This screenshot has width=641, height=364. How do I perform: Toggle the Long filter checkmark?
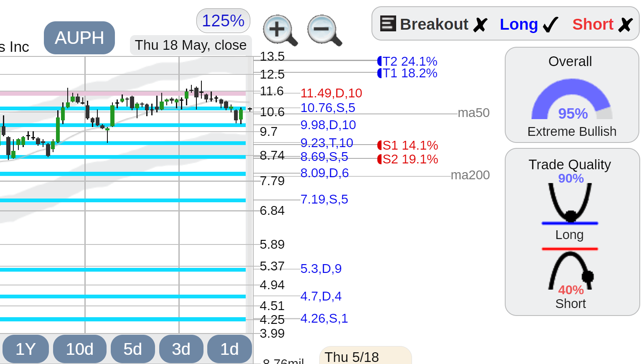click(529, 24)
